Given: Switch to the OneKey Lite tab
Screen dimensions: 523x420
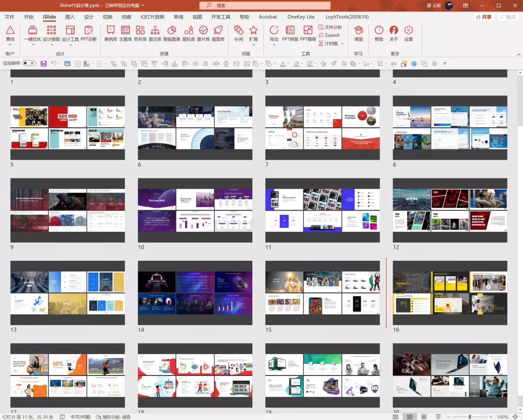Looking at the screenshot, I should click(301, 17).
